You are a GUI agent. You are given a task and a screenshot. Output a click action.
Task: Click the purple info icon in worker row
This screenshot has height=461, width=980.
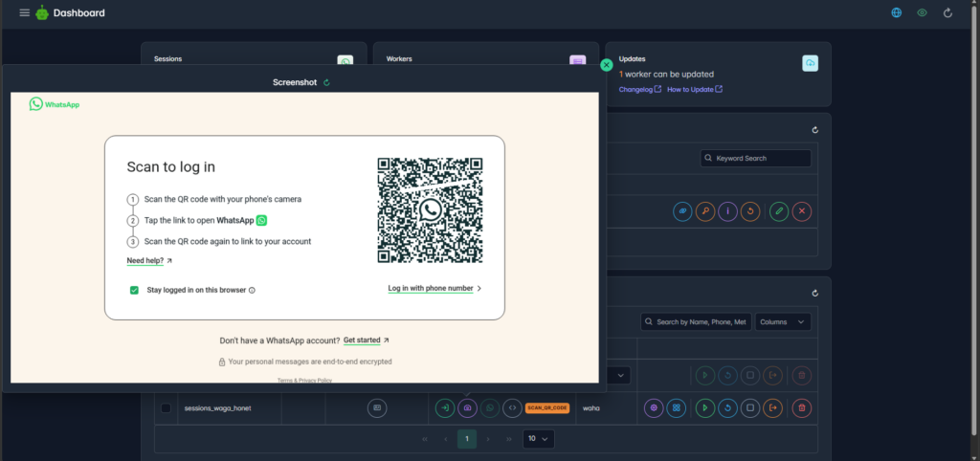pyautogui.click(x=727, y=211)
